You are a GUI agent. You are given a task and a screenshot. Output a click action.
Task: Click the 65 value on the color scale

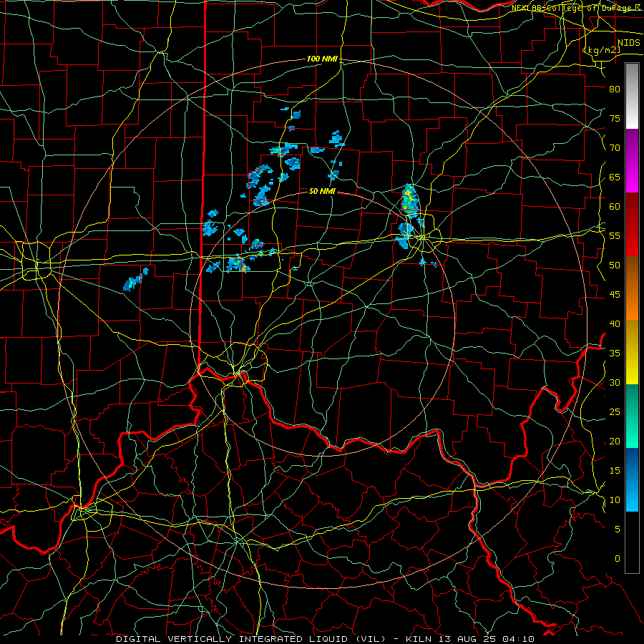(x=615, y=177)
